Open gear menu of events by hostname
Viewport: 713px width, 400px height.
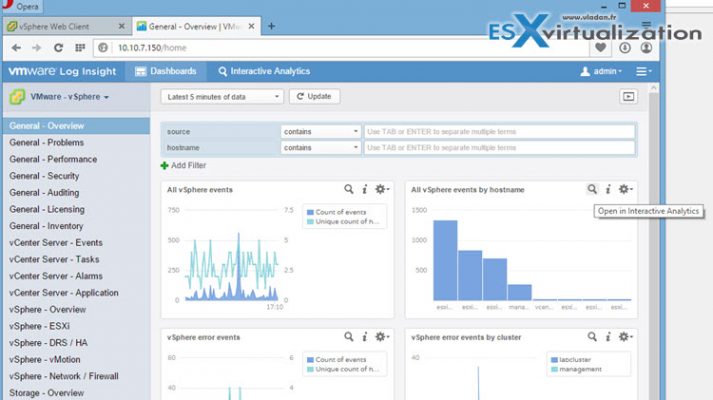pyautogui.click(x=625, y=189)
